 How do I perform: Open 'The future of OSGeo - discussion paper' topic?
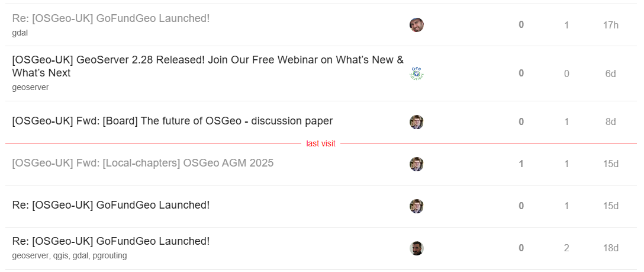click(172, 121)
